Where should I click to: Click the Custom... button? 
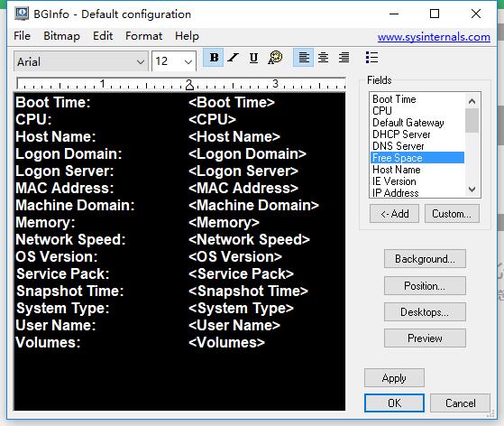452,214
